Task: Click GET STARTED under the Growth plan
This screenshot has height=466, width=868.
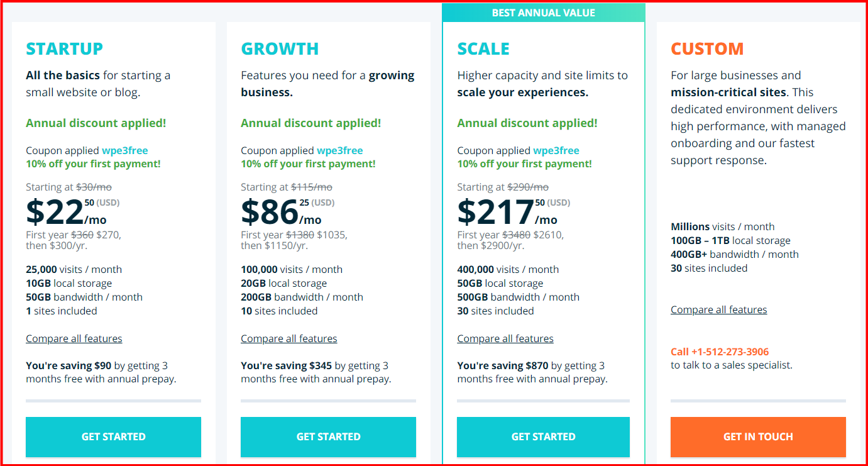Action: tap(327, 436)
